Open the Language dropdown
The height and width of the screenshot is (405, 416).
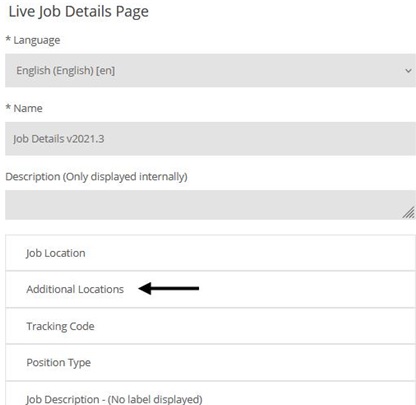pyautogui.click(x=210, y=70)
